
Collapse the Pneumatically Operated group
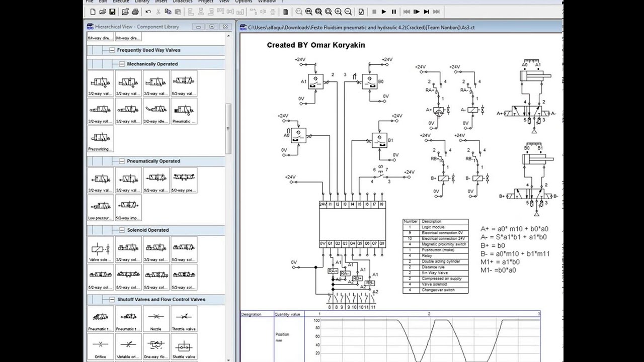pos(122,161)
